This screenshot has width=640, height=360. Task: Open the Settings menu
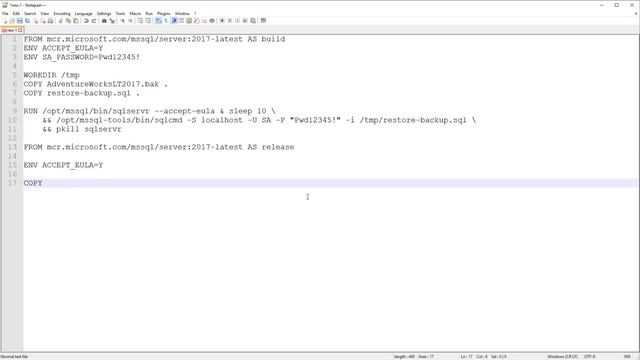click(104, 13)
